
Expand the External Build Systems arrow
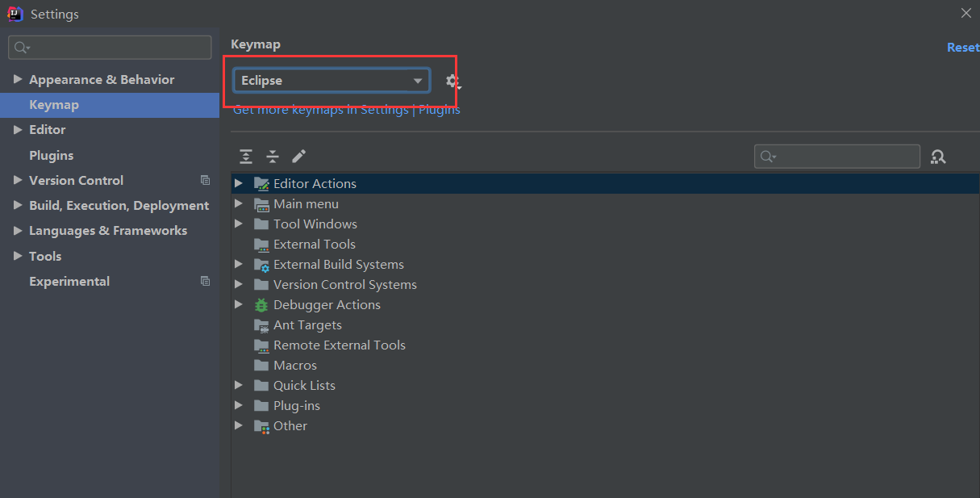[239, 265]
